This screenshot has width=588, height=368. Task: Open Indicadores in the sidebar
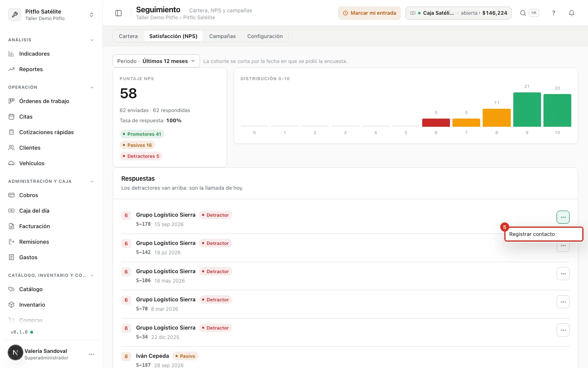(x=51, y=54)
